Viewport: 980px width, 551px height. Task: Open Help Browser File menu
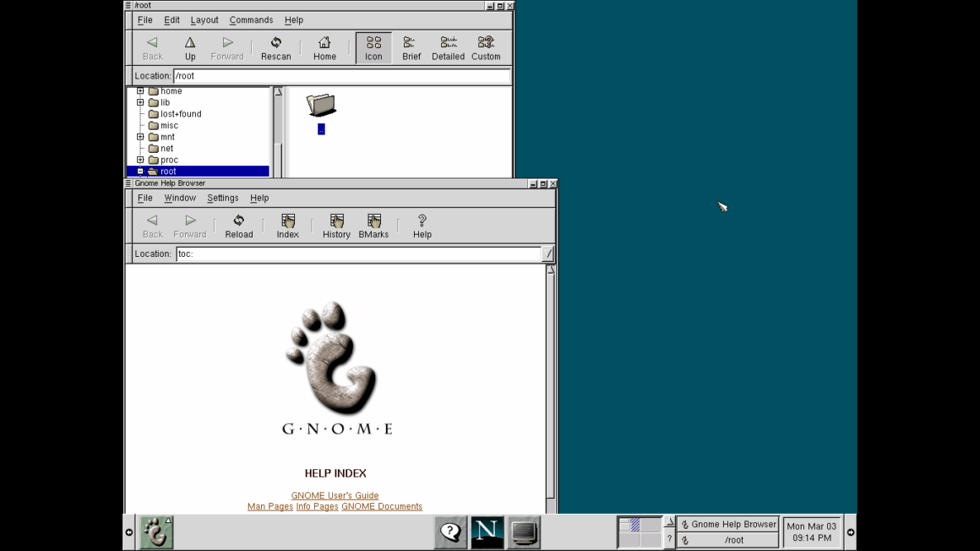coord(145,198)
